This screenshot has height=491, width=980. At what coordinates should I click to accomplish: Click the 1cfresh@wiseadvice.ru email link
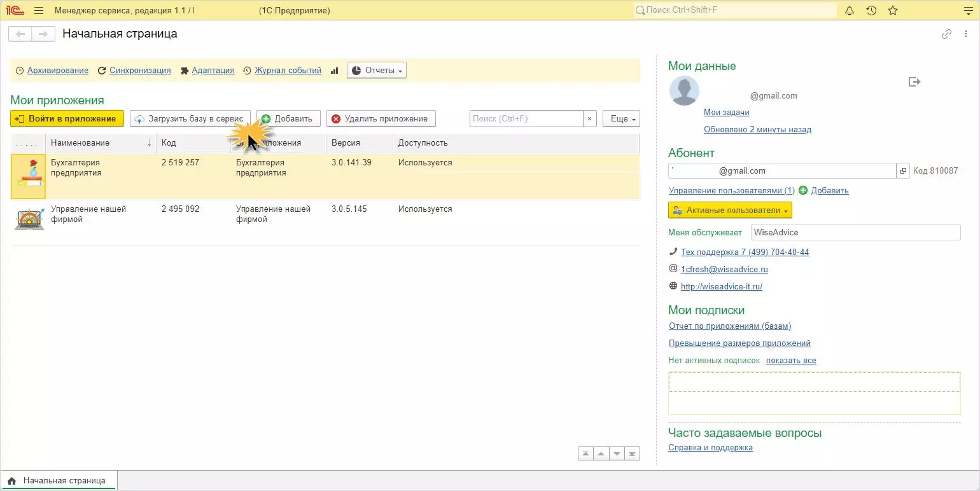pyautogui.click(x=724, y=270)
